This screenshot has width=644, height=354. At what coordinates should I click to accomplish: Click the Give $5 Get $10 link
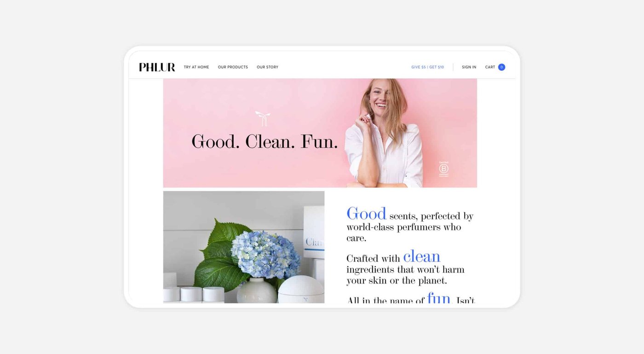point(428,67)
